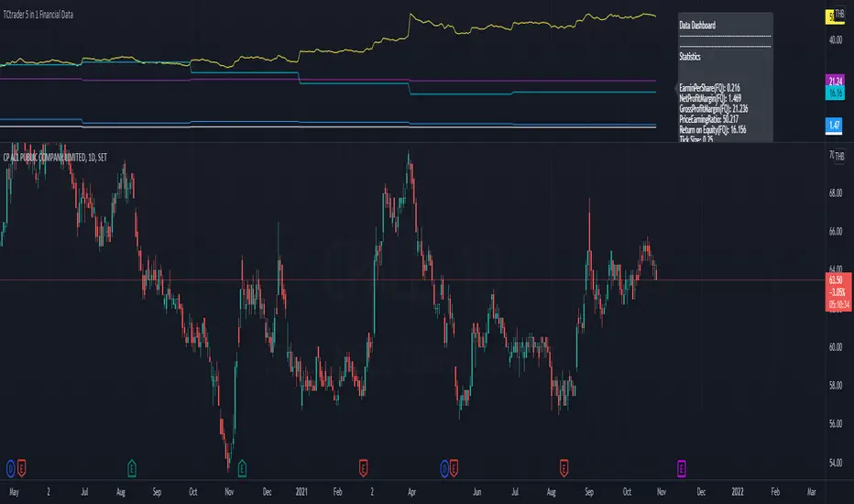Click the May label on the time axis
This screenshot has width=854, height=504.
pyautogui.click(x=14, y=491)
